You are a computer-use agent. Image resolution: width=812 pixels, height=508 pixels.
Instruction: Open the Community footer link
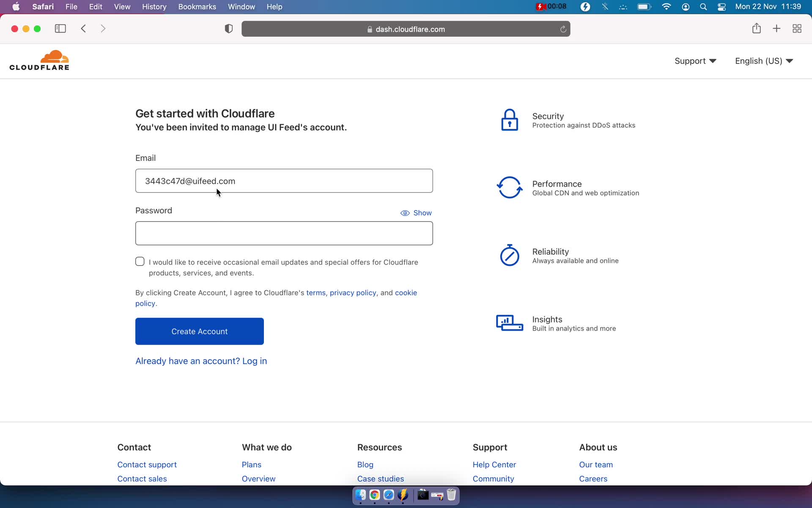click(494, 479)
